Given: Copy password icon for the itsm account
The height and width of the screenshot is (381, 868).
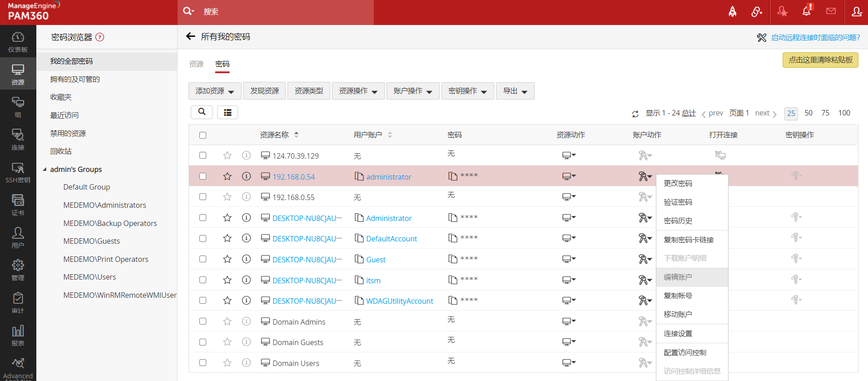Looking at the screenshot, I should pos(452,280).
